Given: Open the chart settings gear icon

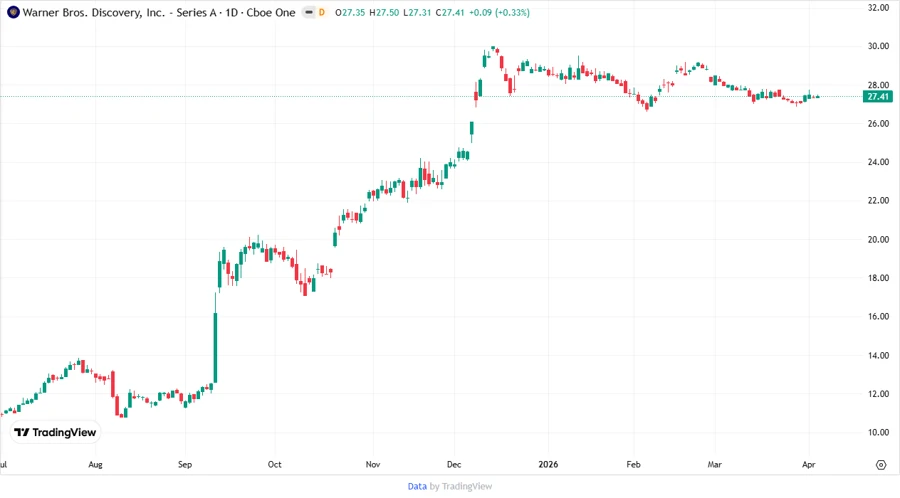Looking at the screenshot, I should [881, 465].
